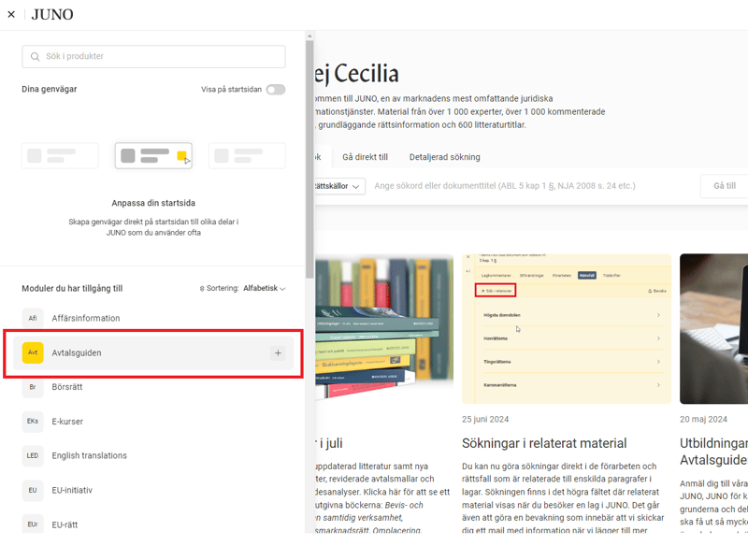Click the Börsrätt module icon
This screenshot has width=748, height=560.
point(33,387)
